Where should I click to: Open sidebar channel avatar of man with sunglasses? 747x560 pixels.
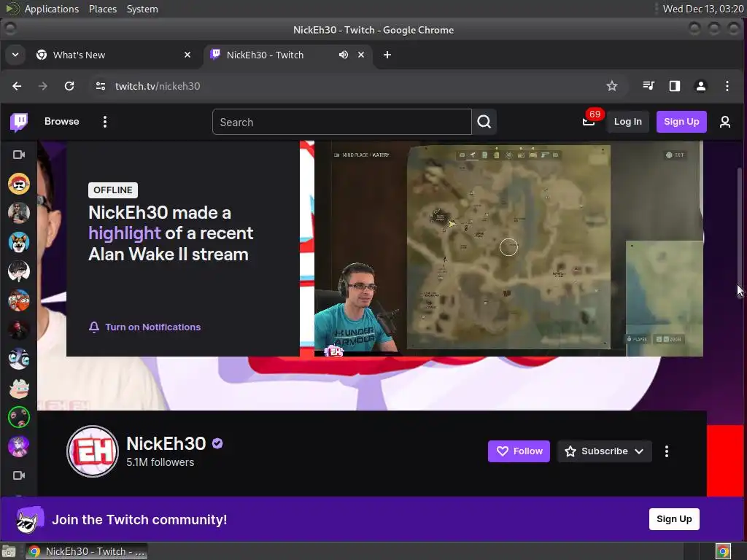[x=19, y=213]
